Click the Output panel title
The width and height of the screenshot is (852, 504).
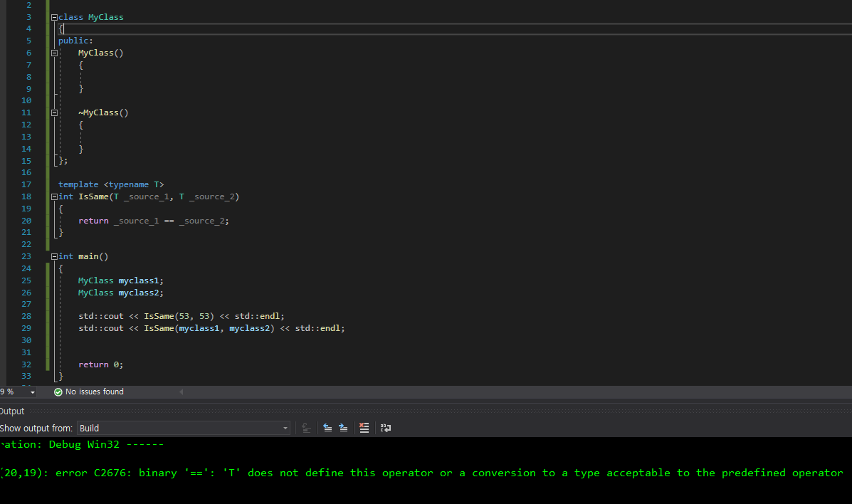pyautogui.click(x=12, y=411)
